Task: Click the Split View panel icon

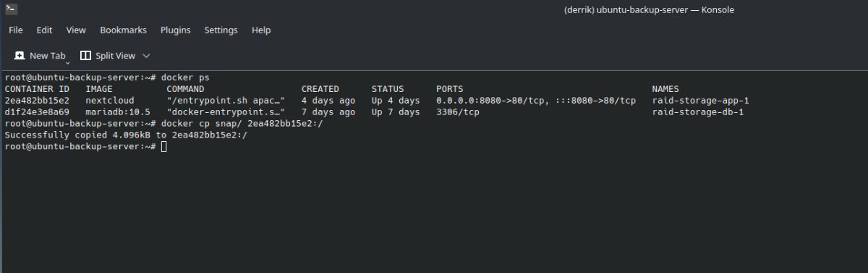Action: [85, 56]
